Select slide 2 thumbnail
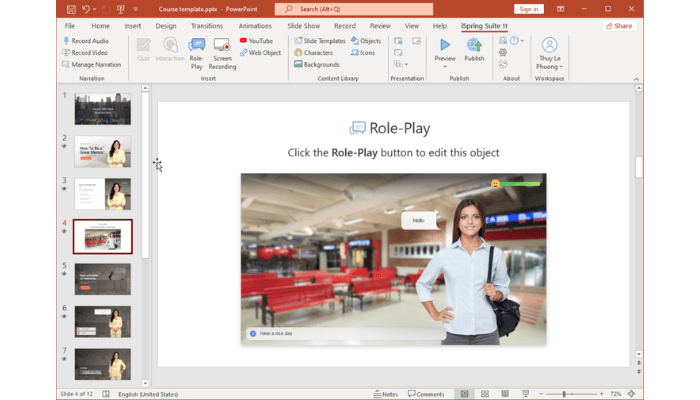The height and width of the screenshot is (400, 700). click(103, 152)
